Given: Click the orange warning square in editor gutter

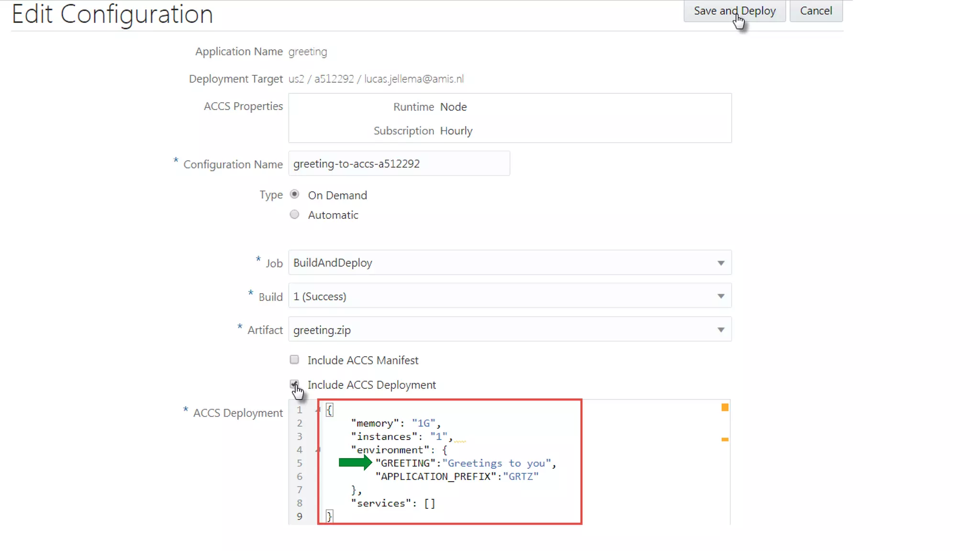Looking at the screenshot, I should (724, 407).
